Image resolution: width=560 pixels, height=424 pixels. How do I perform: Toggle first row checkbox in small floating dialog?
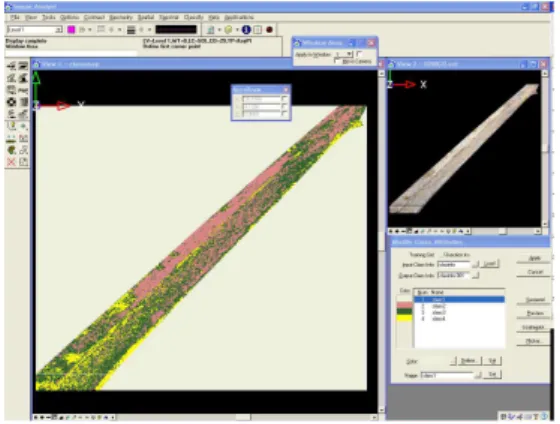coord(284,99)
